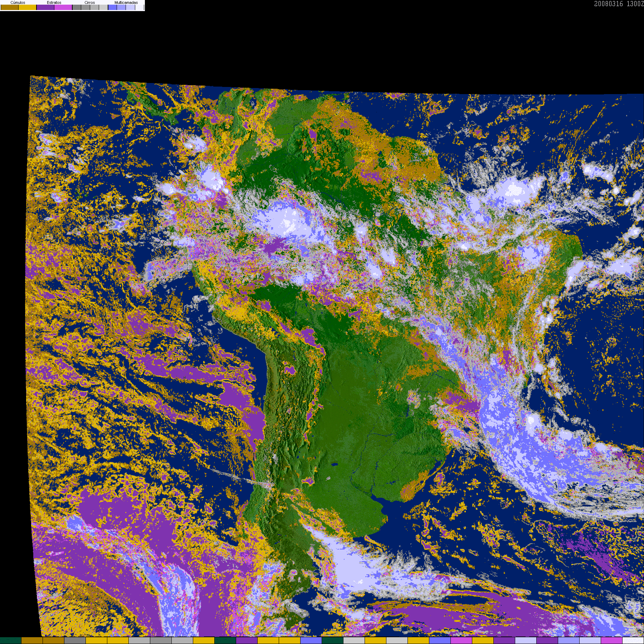Select the darkest gray Cirros legend swatch
The width and height of the screenshot is (644, 644).
(x=77, y=7)
